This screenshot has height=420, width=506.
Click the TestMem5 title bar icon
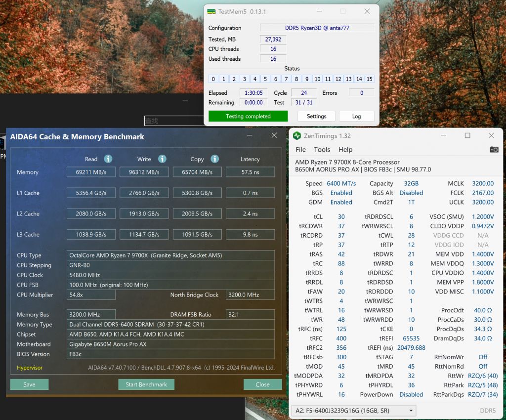click(x=211, y=11)
